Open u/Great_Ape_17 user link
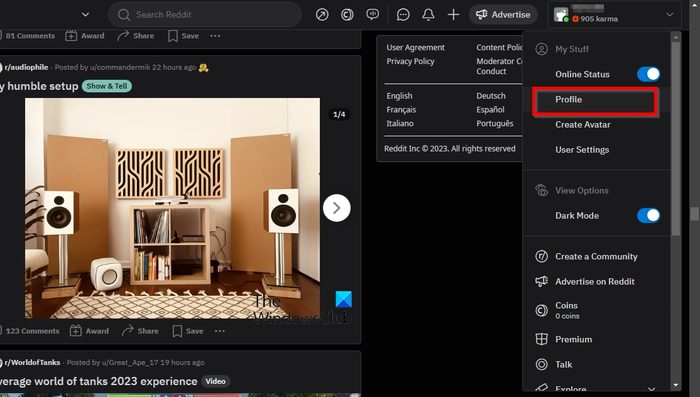This screenshot has width=700, height=397. [x=130, y=363]
